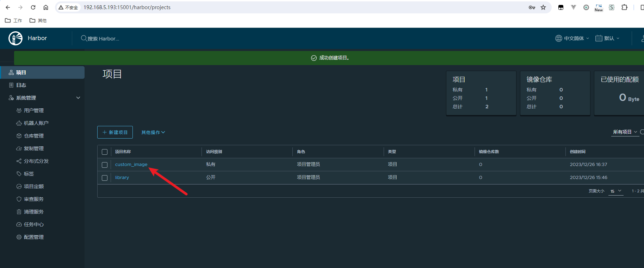Click the clean up trash icon
Screen dimensions: 644x268
tap(19, 212)
